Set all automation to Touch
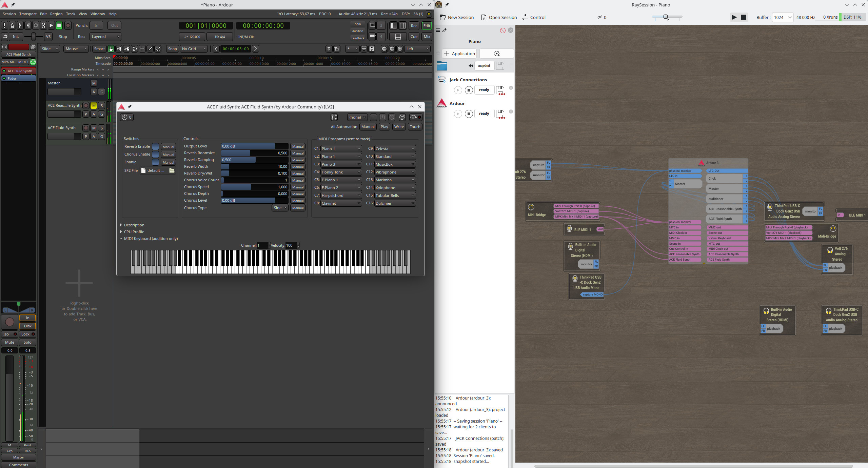Viewport: 868px width, 468px height. point(415,127)
